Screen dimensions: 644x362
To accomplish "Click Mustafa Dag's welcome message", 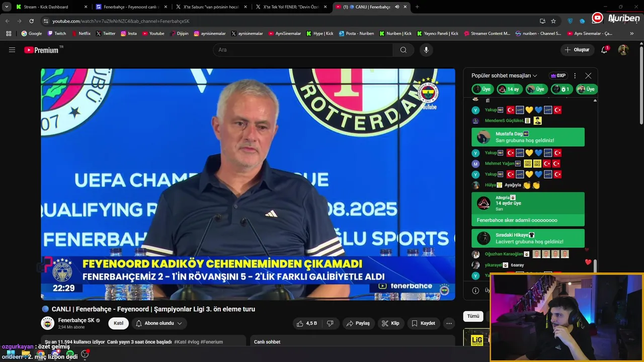I will pos(528,137).
